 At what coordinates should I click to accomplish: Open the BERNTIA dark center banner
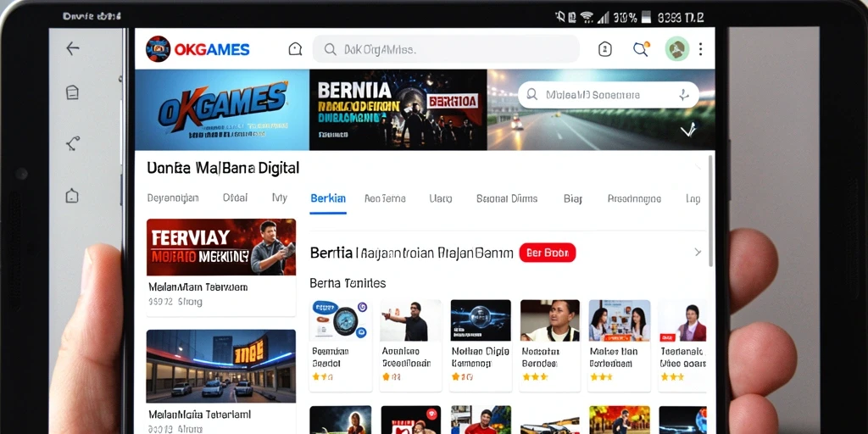click(398, 109)
